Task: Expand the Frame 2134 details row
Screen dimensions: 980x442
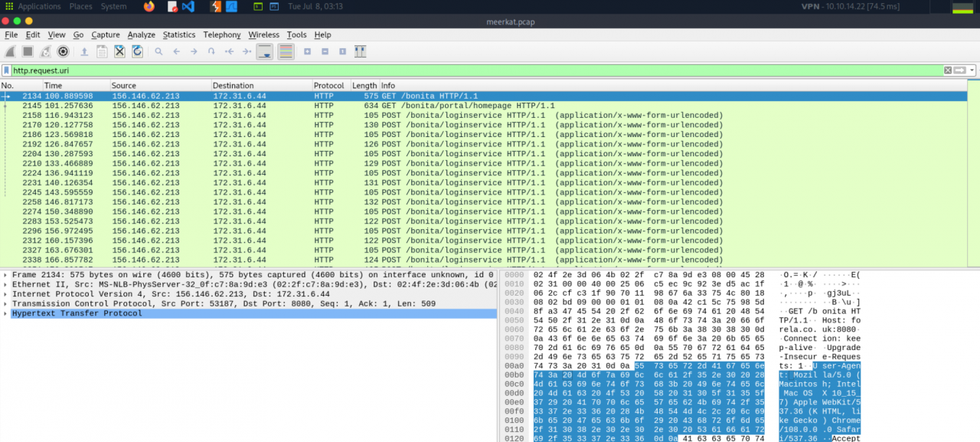Action: pyautogui.click(x=6, y=275)
